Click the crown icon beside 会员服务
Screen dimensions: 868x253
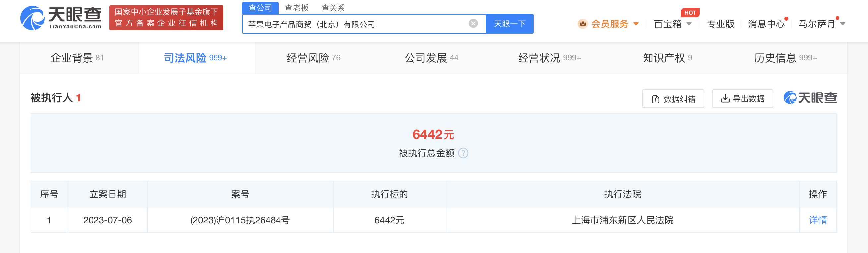pyautogui.click(x=583, y=24)
